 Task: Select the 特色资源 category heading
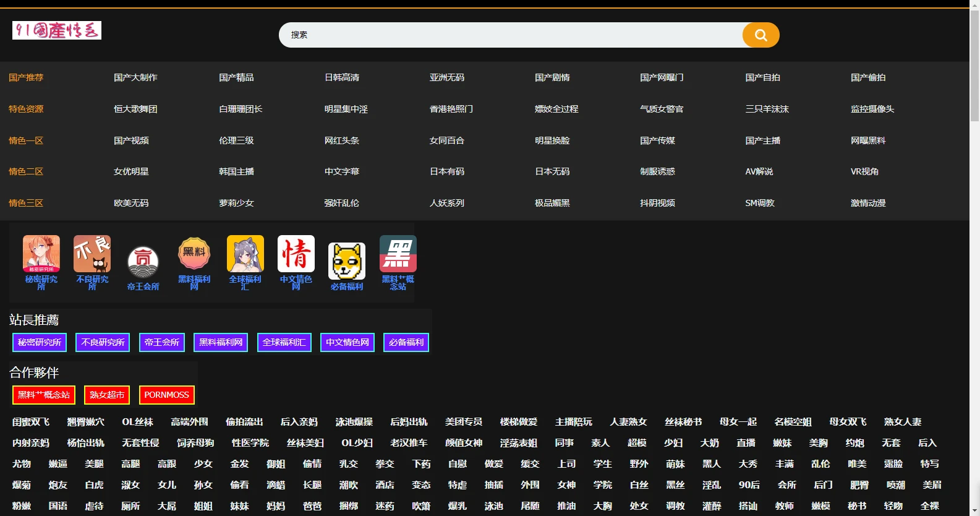[26, 109]
